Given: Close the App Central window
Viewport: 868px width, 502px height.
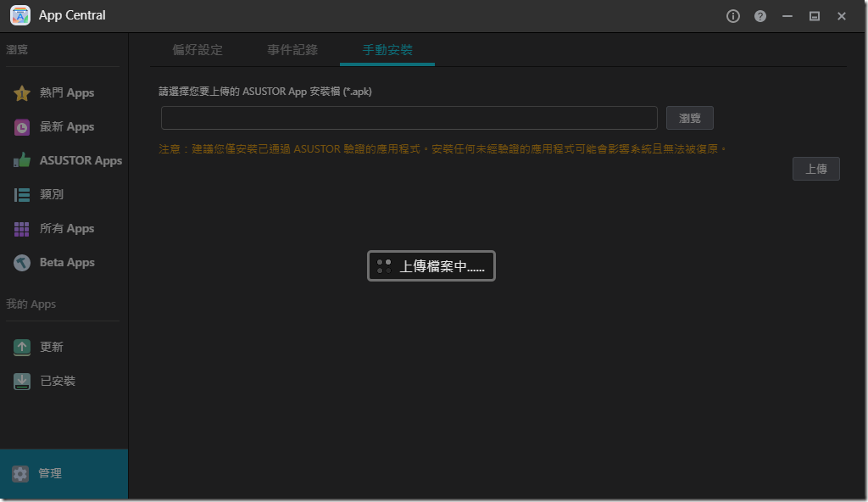Looking at the screenshot, I should point(842,16).
